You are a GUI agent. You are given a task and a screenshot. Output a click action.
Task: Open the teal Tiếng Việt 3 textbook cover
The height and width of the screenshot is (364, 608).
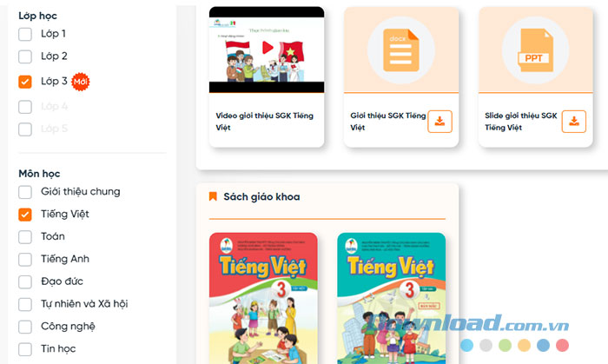(x=391, y=298)
